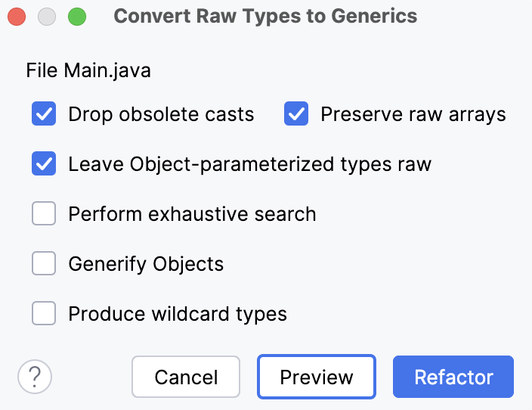This screenshot has height=410, width=532.
Task: Disable the Preserve raw arrays checkbox
Action: coord(296,115)
